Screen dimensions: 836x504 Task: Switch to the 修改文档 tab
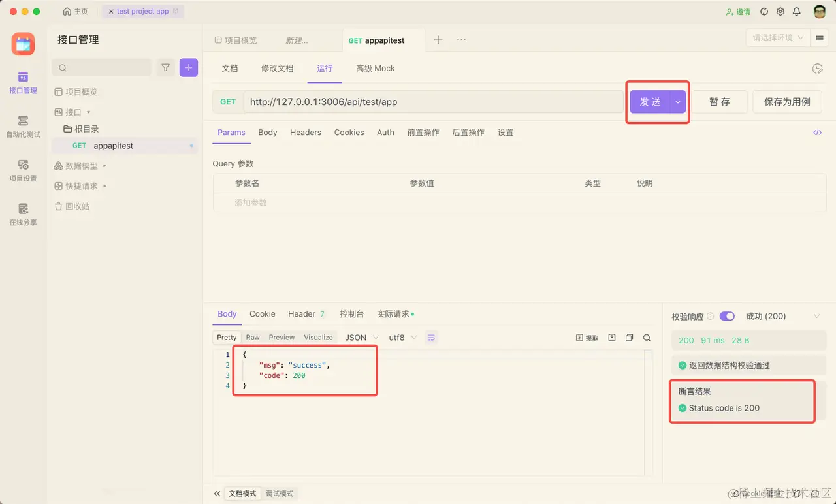point(278,68)
